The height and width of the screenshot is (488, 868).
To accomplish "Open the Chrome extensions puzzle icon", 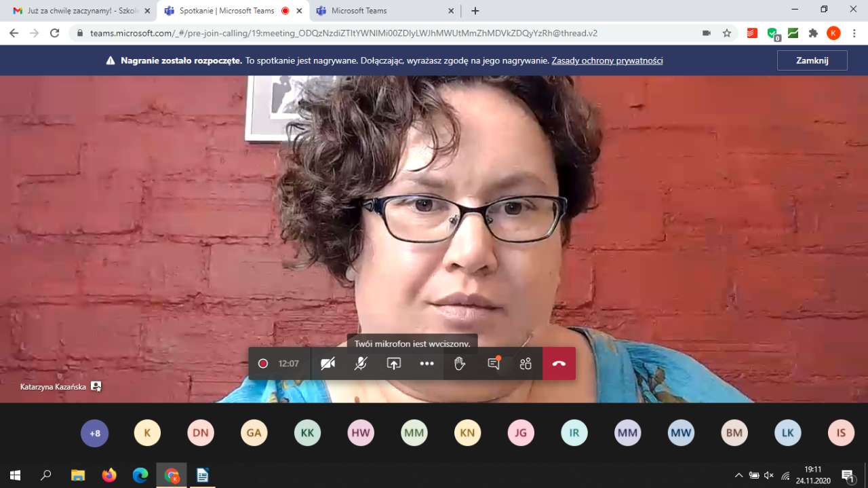I will 814,33.
